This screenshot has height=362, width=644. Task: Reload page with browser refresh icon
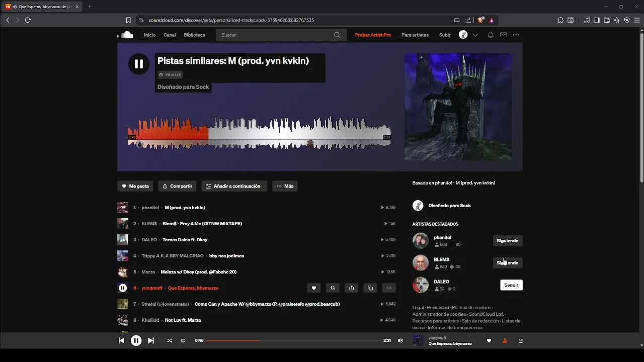[28, 20]
